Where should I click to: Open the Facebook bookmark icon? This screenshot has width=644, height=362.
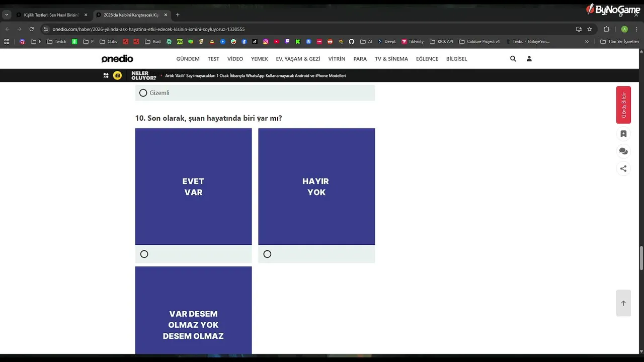coord(244,42)
